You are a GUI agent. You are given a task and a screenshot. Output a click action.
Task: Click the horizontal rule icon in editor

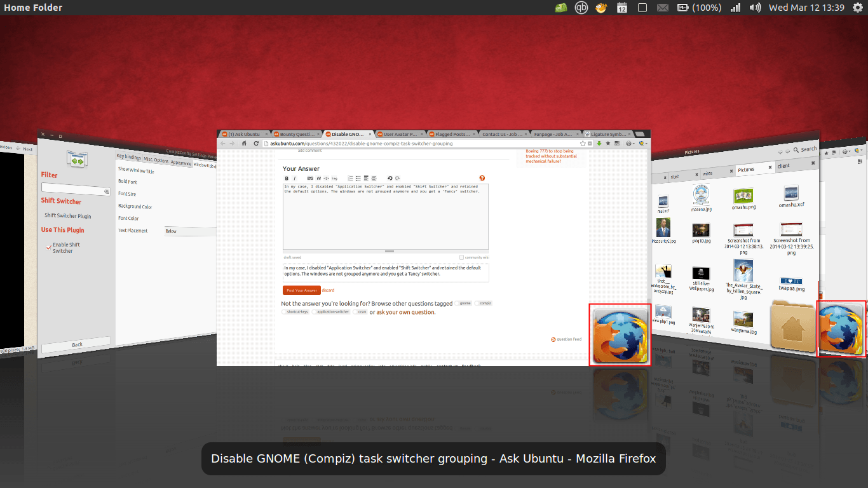[x=374, y=178]
